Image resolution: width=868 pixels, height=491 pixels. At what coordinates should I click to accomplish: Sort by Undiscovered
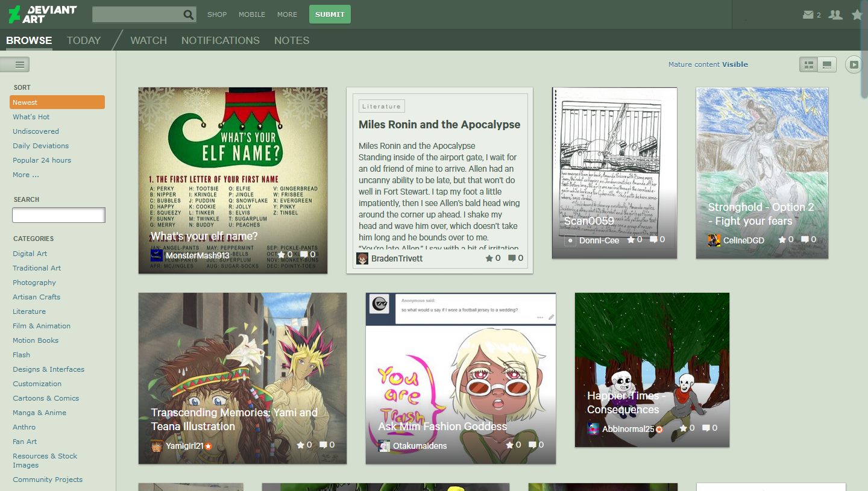tap(36, 131)
